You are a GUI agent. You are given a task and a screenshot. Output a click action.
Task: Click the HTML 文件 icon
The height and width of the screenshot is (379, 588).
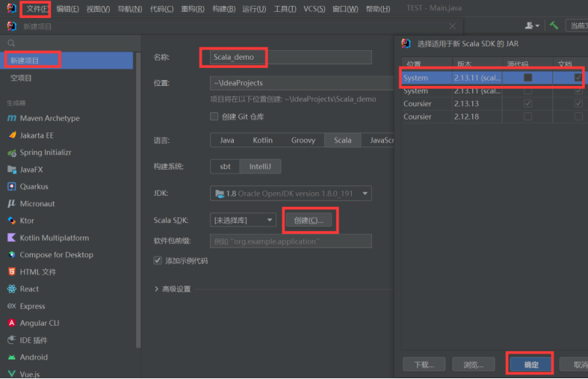click(12, 271)
